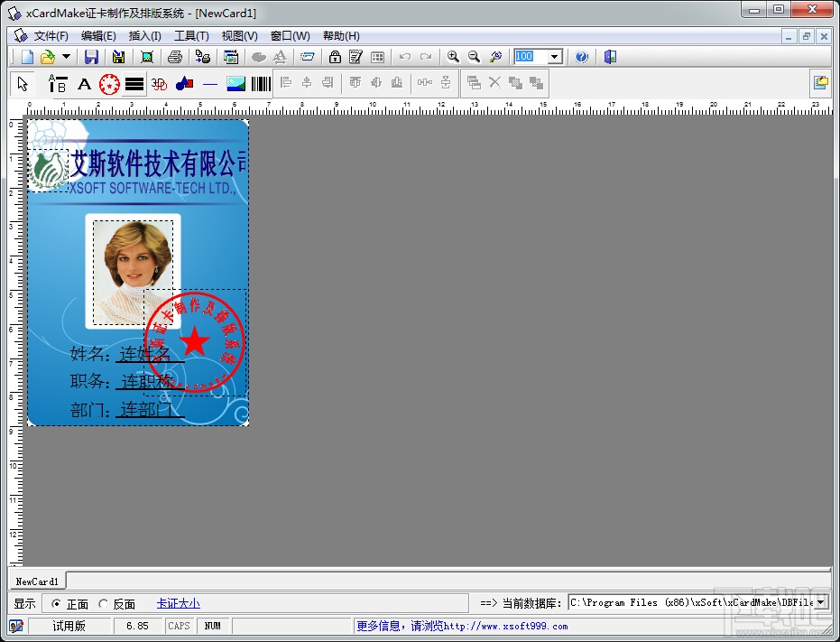Open the notepad edit icon
The width and height of the screenshot is (840, 642).
point(355,57)
